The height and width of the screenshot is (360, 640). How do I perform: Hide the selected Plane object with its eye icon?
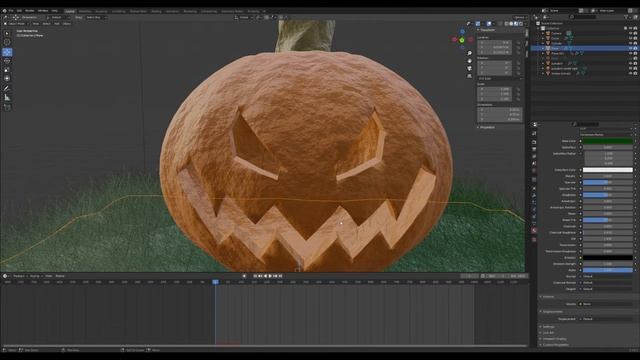pyautogui.click(x=631, y=48)
